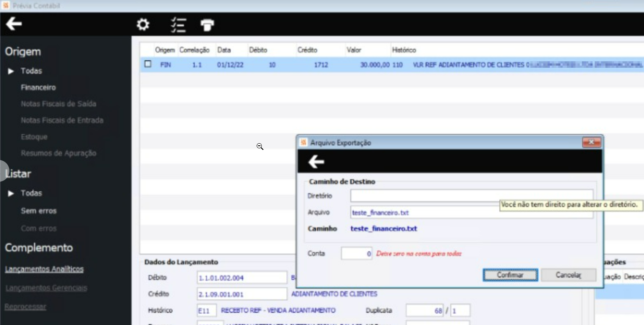
Task: Click the bold Caminho value teste_financeiro.txt
Action: click(383, 229)
